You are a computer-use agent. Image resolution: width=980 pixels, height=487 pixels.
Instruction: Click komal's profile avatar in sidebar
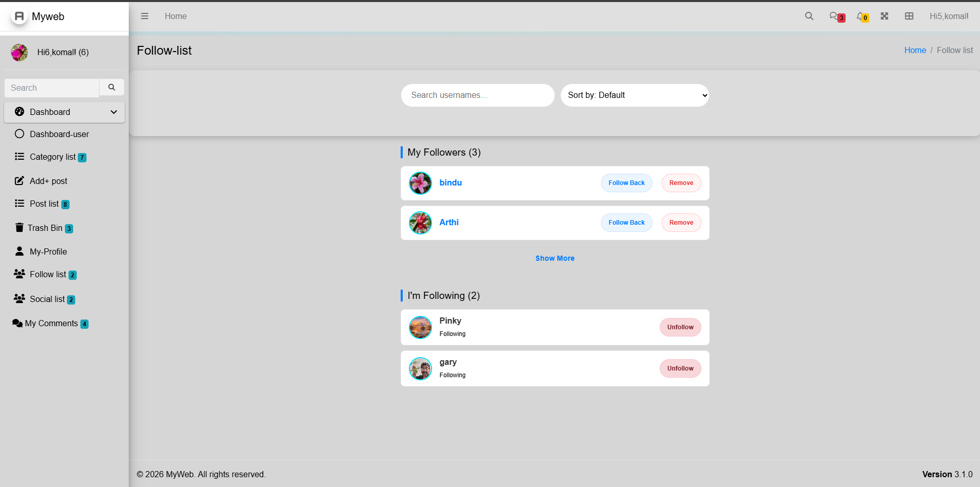coord(20,53)
